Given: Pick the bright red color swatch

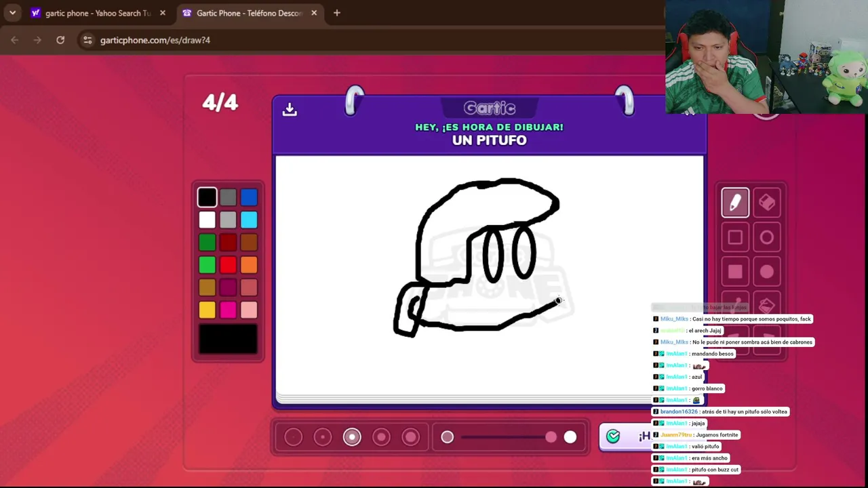Looking at the screenshot, I should point(228,265).
